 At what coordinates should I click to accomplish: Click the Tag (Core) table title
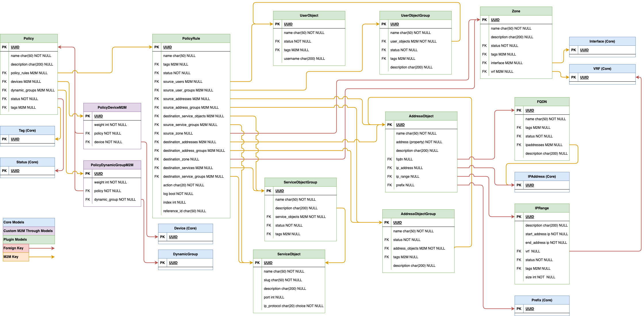click(27, 131)
